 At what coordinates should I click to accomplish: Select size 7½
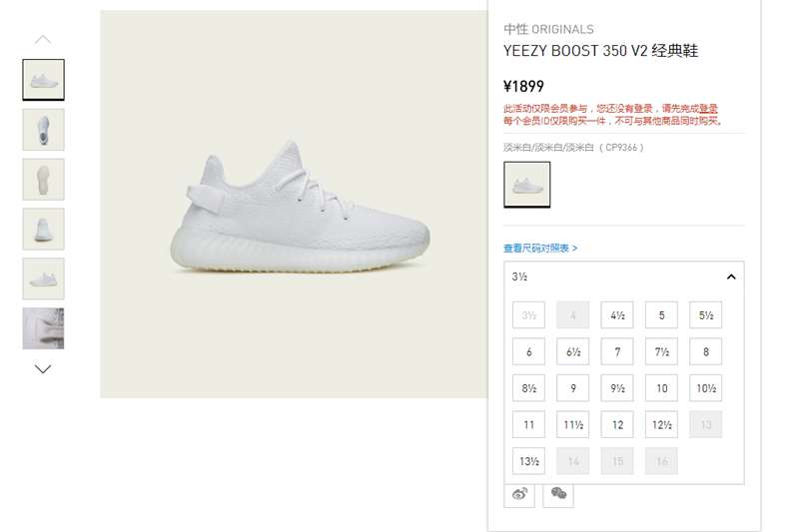(x=661, y=351)
